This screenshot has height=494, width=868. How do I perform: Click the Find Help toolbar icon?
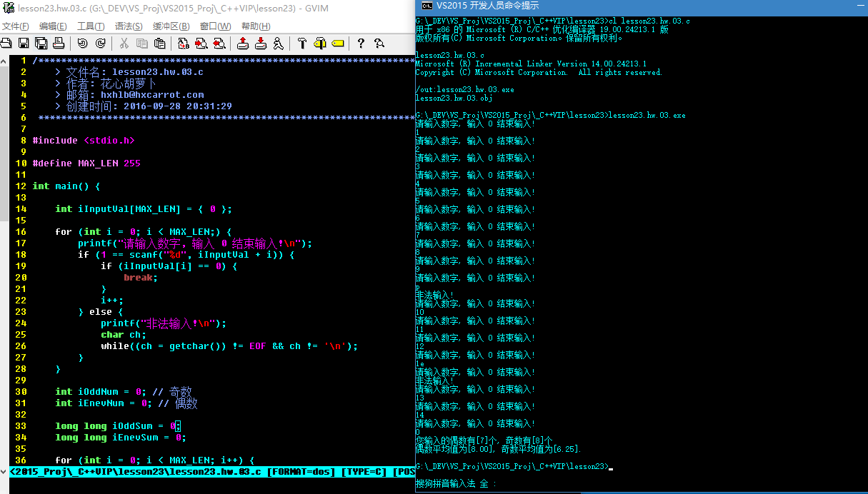(x=379, y=44)
